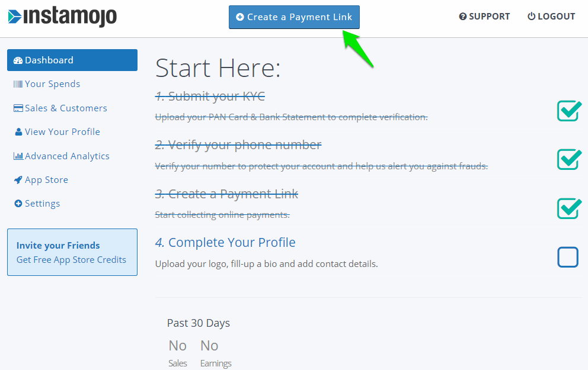Click the Start collecting online payments text

click(222, 214)
